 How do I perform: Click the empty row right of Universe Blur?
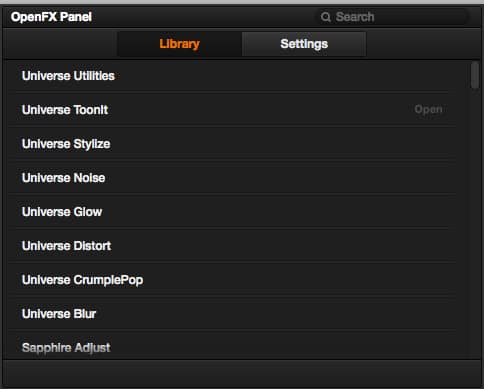pyautogui.click(x=273, y=314)
